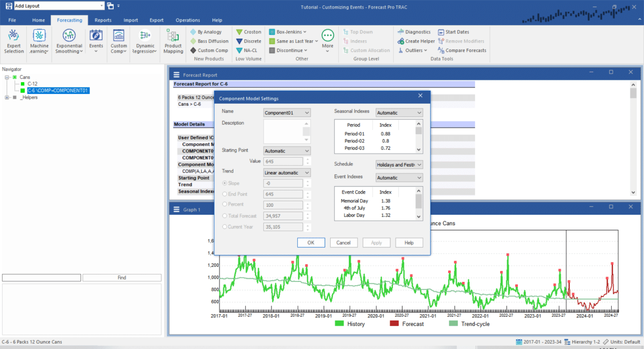Open Custom Comp model tool
This screenshot has height=349, width=644.
[119, 41]
